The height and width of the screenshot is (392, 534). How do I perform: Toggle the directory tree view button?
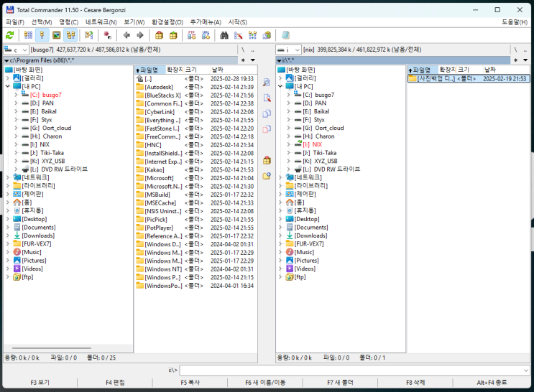click(71, 35)
